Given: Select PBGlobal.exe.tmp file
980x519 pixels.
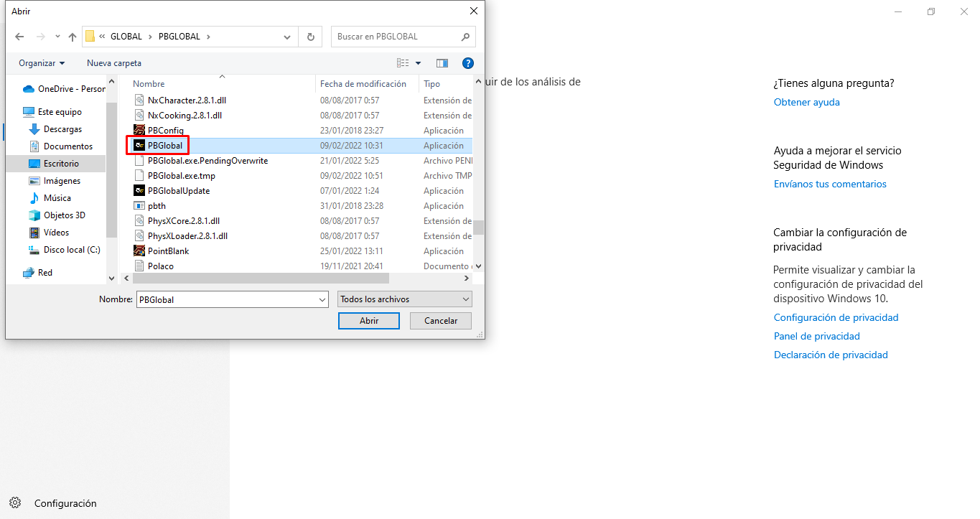Looking at the screenshot, I should tap(182, 176).
